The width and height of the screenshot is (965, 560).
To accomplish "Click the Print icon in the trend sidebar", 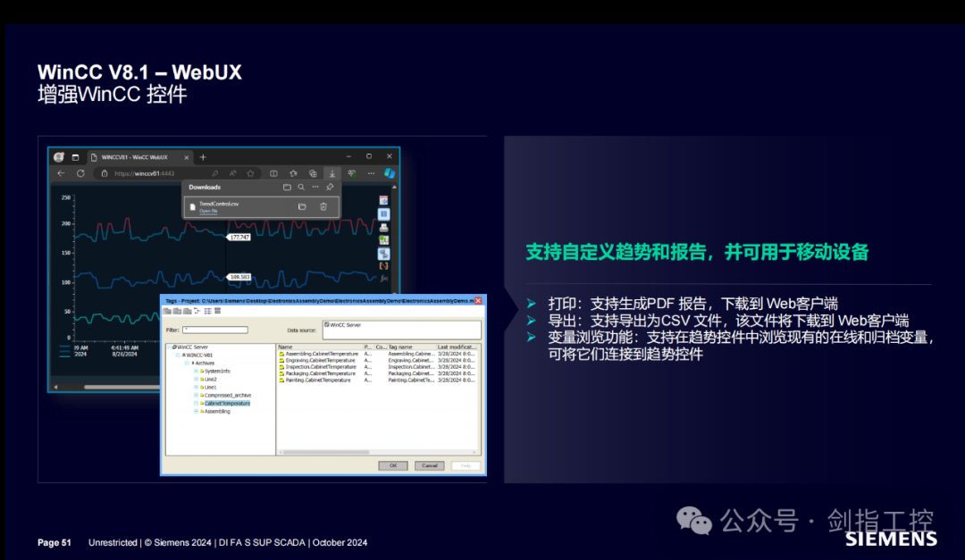I will tap(384, 227).
